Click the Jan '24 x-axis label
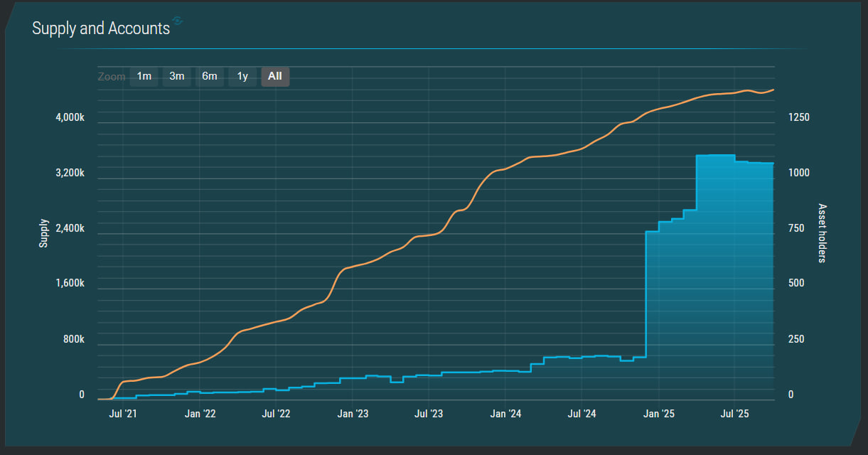Screen dimensions: 868x455 (506, 414)
